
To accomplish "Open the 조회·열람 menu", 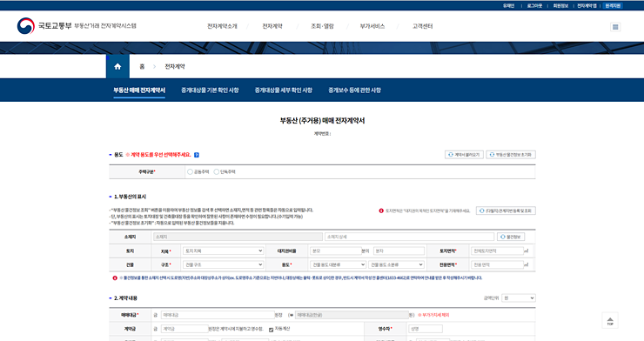I will 322,26.
